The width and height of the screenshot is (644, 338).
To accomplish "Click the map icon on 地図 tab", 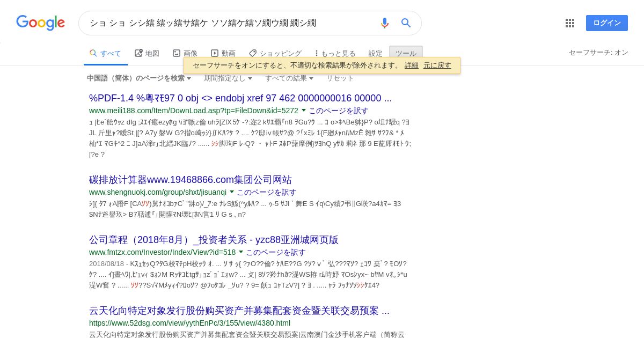I will click(x=138, y=53).
